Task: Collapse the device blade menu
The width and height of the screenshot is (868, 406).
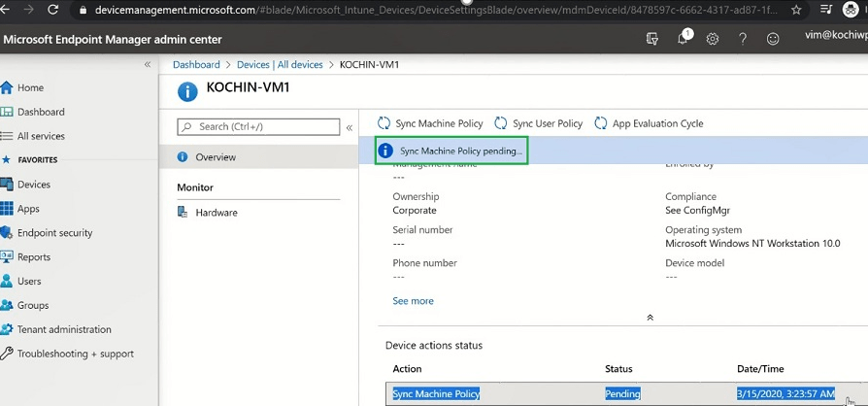Action: pos(350,127)
